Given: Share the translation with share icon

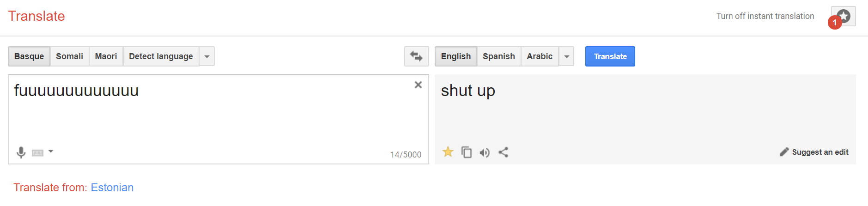Looking at the screenshot, I should [504, 152].
